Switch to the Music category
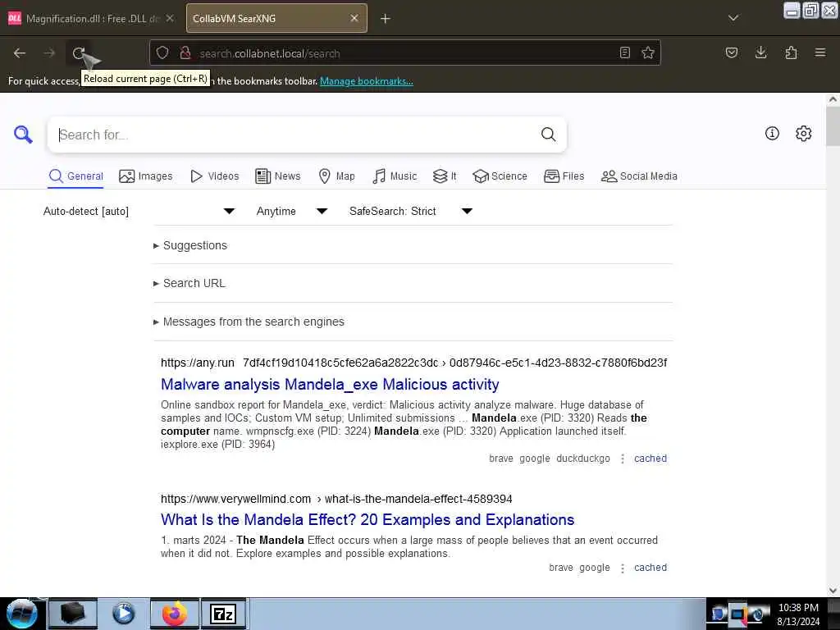 pos(395,176)
